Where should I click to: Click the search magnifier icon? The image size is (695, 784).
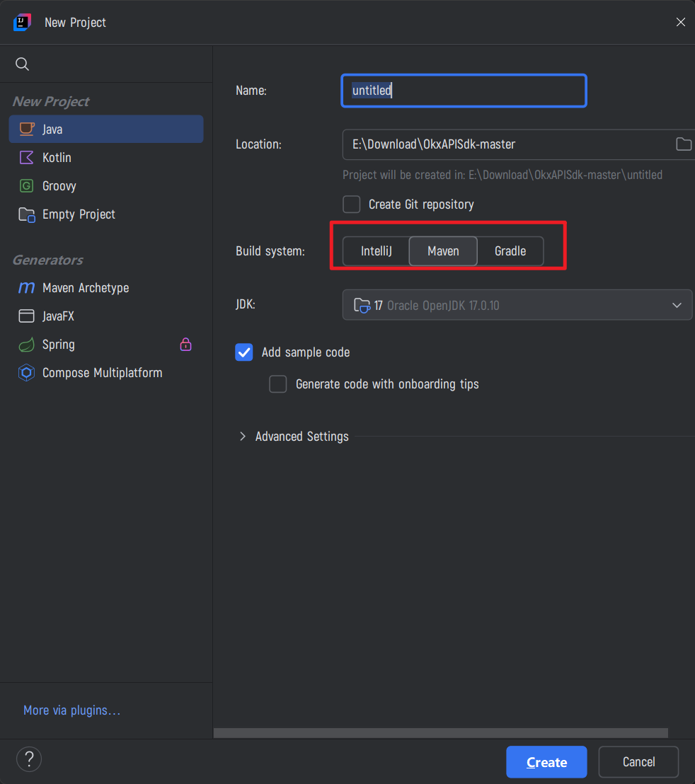point(22,64)
